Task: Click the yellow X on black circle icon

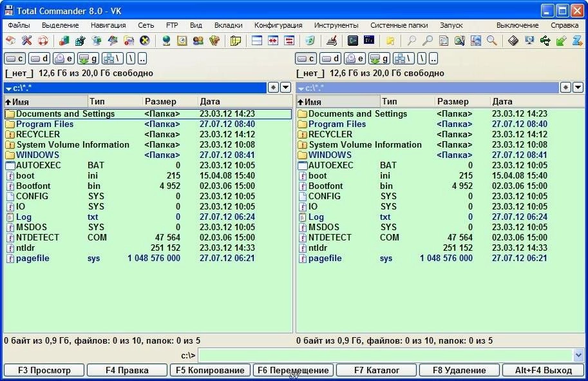Action: pos(145,40)
